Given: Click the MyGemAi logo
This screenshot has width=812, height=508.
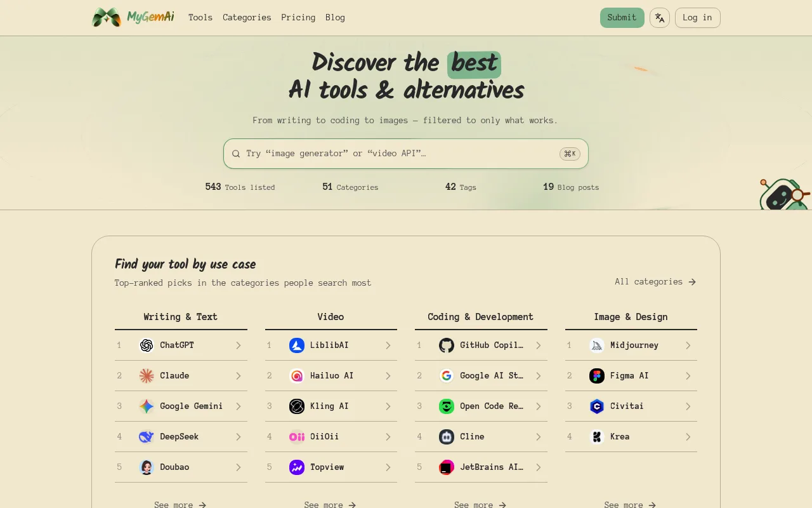Looking at the screenshot, I should point(133,18).
